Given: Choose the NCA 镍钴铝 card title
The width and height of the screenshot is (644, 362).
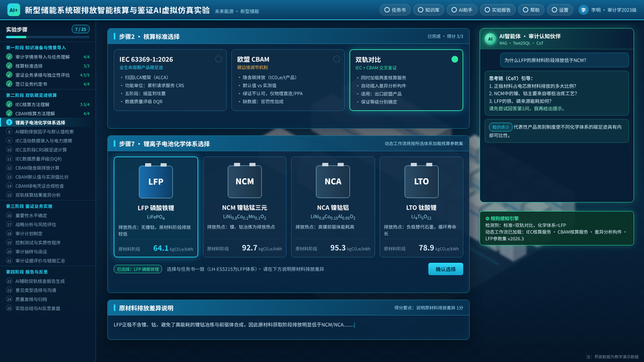Looking at the screenshot, I should click(x=333, y=208).
